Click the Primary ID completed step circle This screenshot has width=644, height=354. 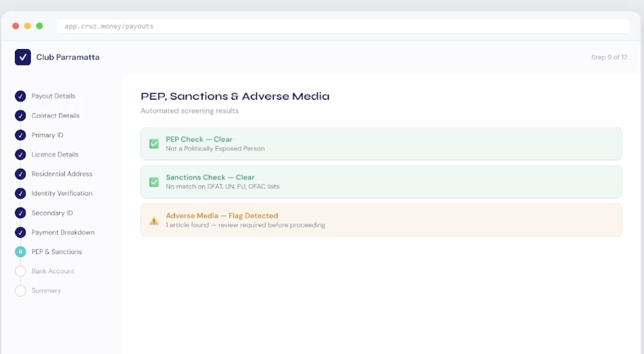20,135
